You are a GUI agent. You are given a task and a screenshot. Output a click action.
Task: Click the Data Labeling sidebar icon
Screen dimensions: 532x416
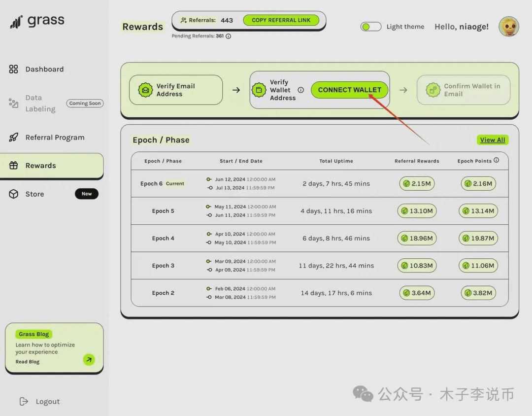point(14,103)
